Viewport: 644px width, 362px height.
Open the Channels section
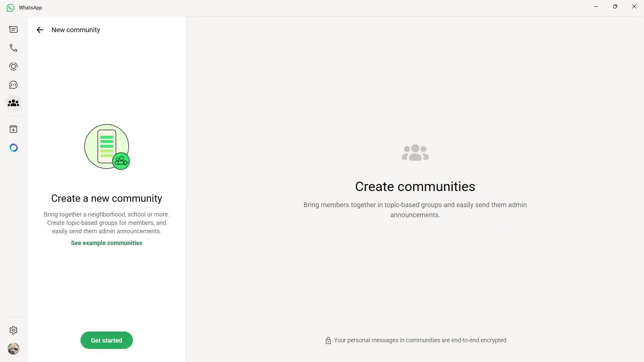tap(13, 85)
